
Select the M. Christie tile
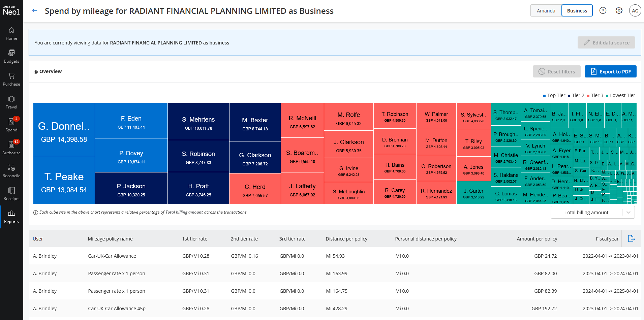pos(506,157)
